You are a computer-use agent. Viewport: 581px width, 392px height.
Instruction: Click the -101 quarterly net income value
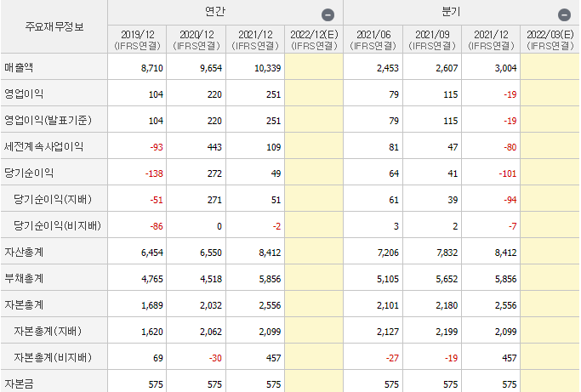508,173
